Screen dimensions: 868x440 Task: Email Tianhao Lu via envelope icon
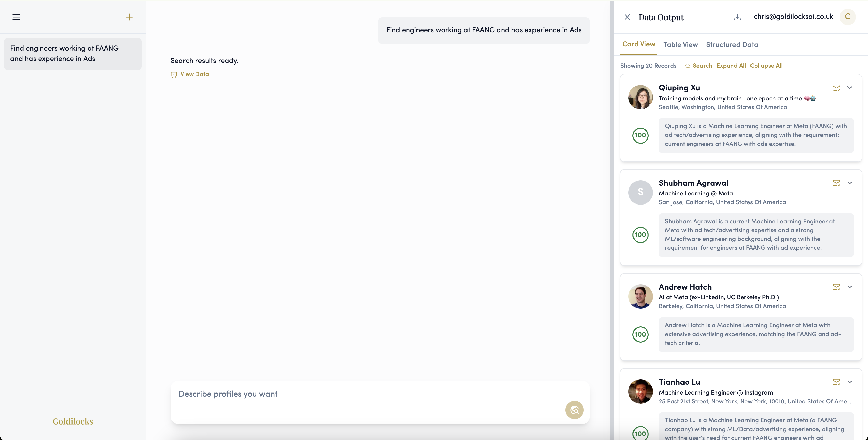[x=836, y=382]
